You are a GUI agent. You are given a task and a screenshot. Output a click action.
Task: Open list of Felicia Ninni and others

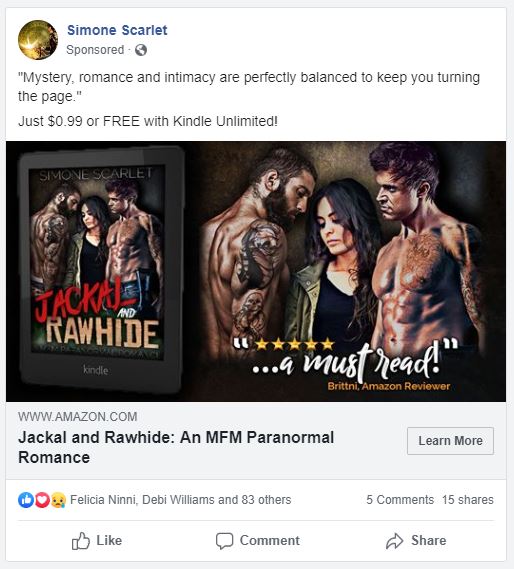point(180,500)
